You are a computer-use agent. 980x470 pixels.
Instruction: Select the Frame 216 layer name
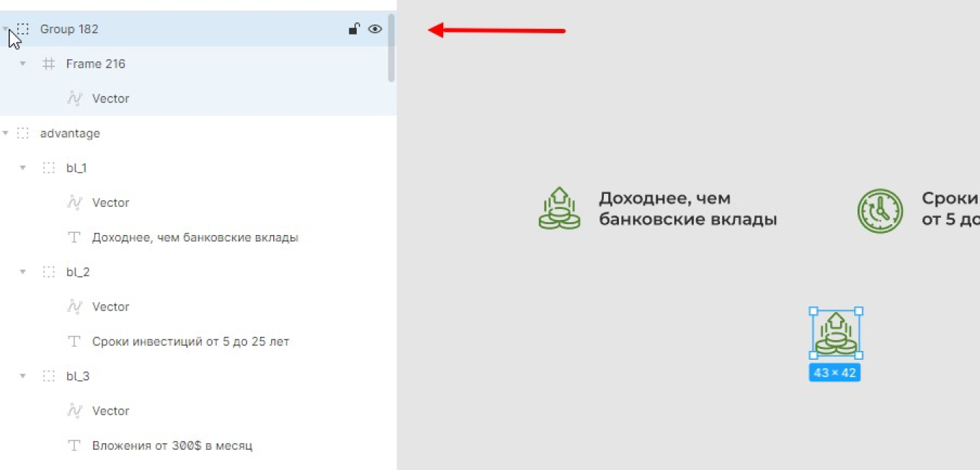pyautogui.click(x=95, y=63)
